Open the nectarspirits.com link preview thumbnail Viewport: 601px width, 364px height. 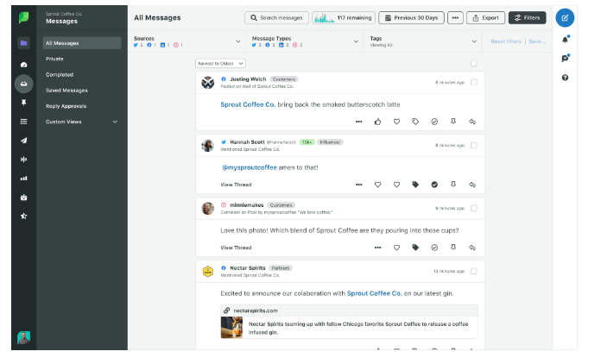(x=231, y=327)
